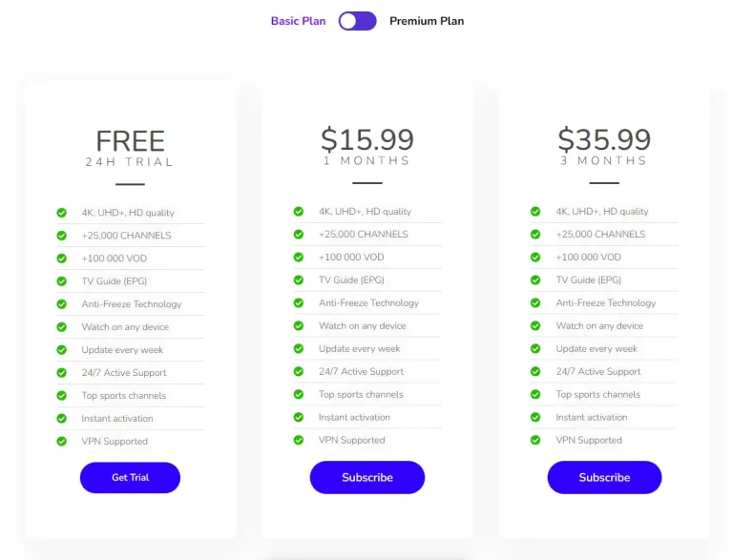Click Update every week in the $15.99 card

[x=360, y=349]
